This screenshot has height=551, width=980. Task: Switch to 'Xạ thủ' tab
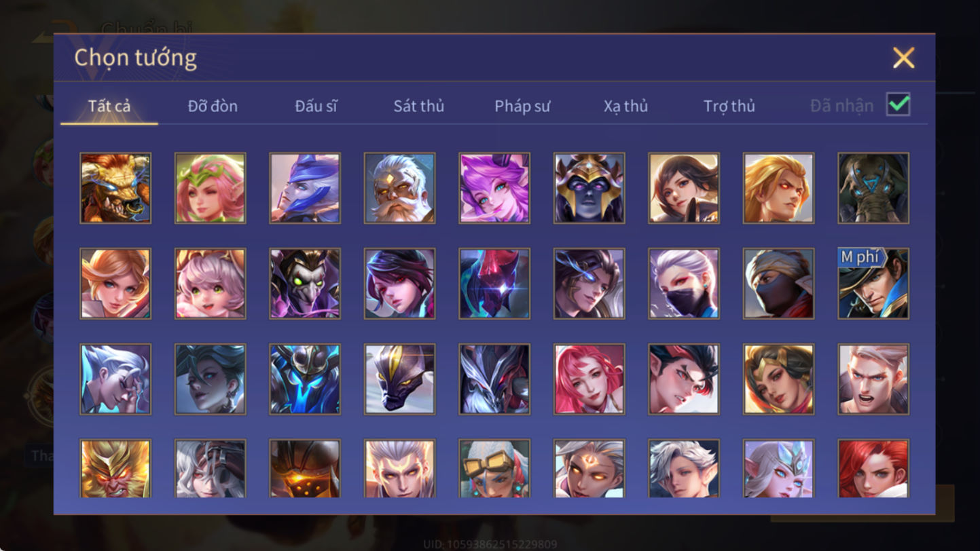pyautogui.click(x=625, y=106)
